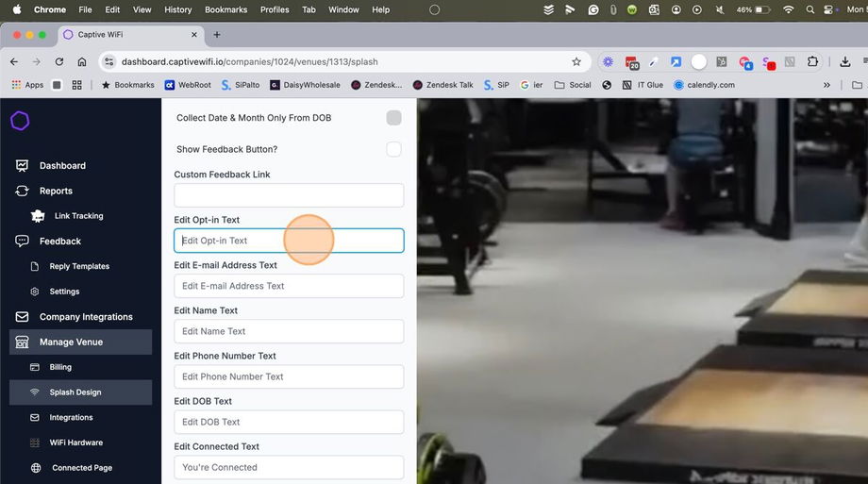
Task: Toggle Collect Date & Month Only From DOB
Action: (393, 117)
